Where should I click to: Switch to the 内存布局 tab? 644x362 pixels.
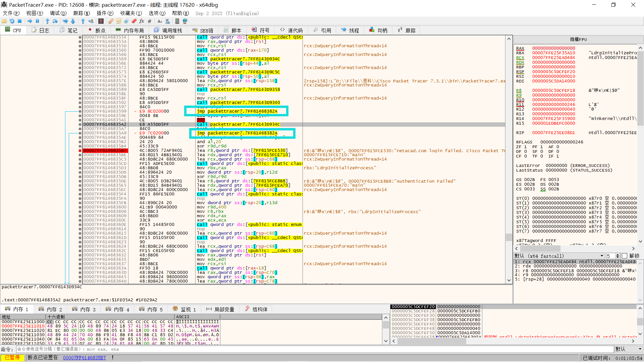(x=130, y=31)
